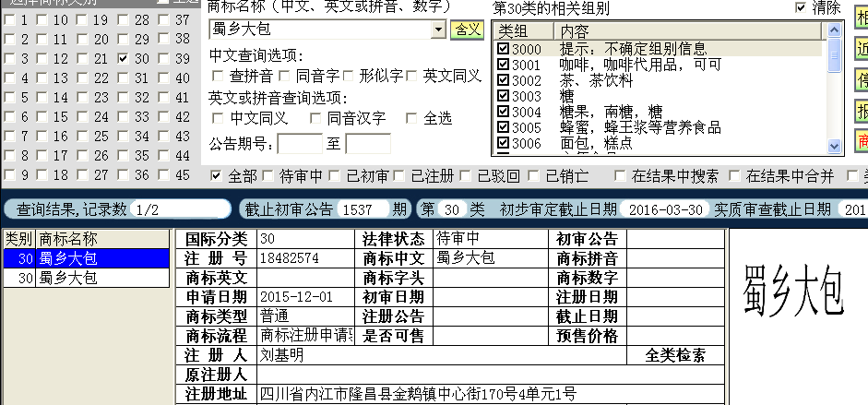Click the 蜀乡大包 trademark image
This screenshot has width=868, height=405.
(x=793, y=292)
